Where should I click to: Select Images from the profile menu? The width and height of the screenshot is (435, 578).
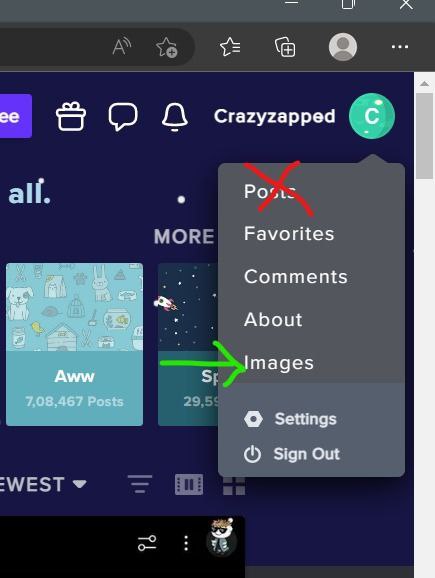[279, 363]
